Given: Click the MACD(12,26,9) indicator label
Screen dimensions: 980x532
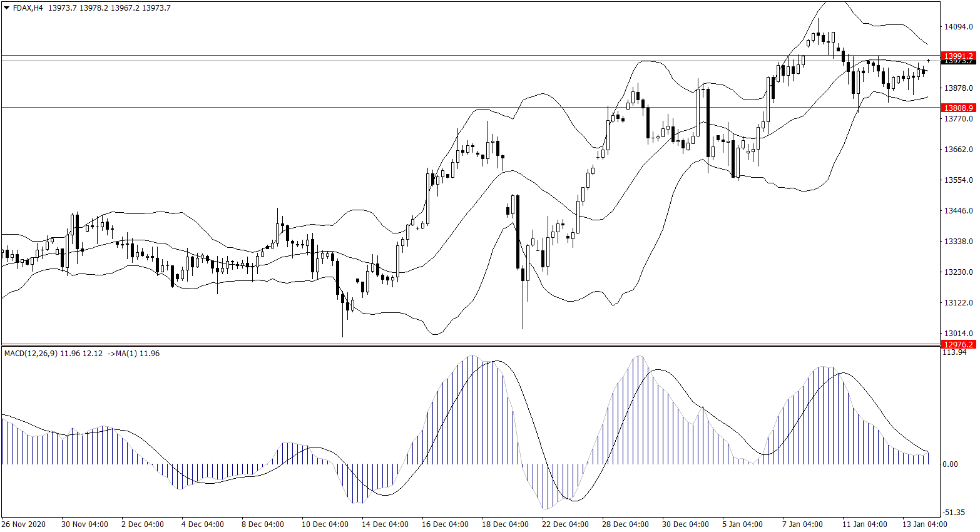Looking at the screenshot, I should click(x=31, y=354).
